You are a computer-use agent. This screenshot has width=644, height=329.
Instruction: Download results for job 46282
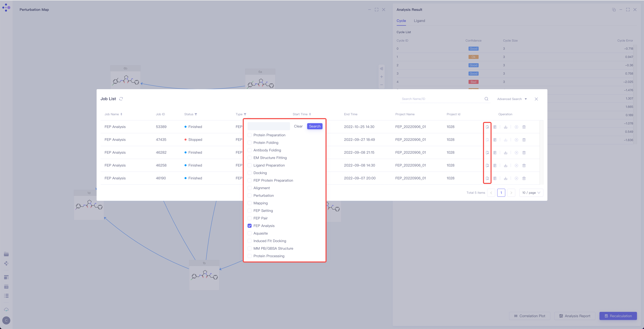[506, 153]
